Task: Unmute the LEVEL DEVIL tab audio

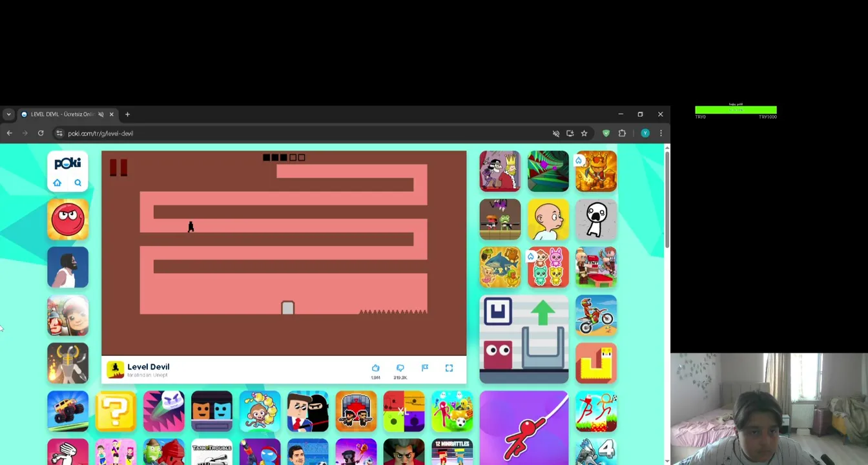Action: click(x=101, y=114)
